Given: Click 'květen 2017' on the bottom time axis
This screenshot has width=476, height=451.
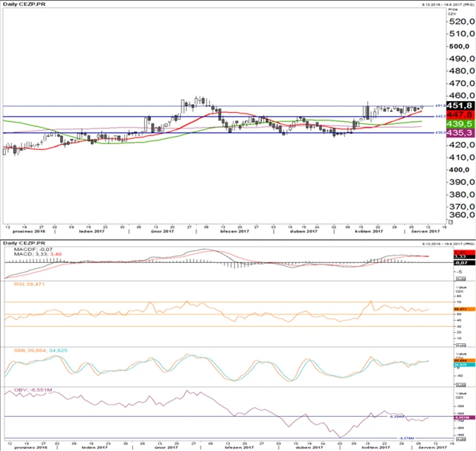Looking at the screenshot, I should [x=370, y=448].
